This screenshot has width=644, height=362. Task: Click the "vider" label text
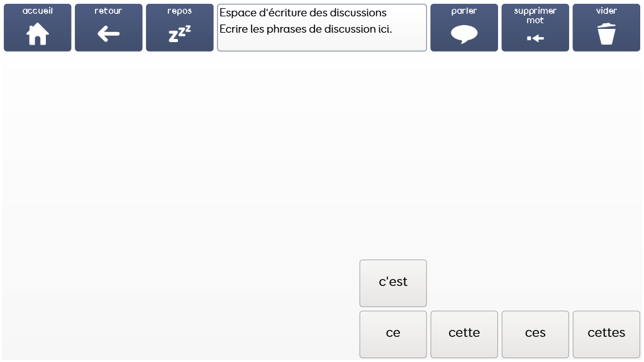[x=606, y=11]
